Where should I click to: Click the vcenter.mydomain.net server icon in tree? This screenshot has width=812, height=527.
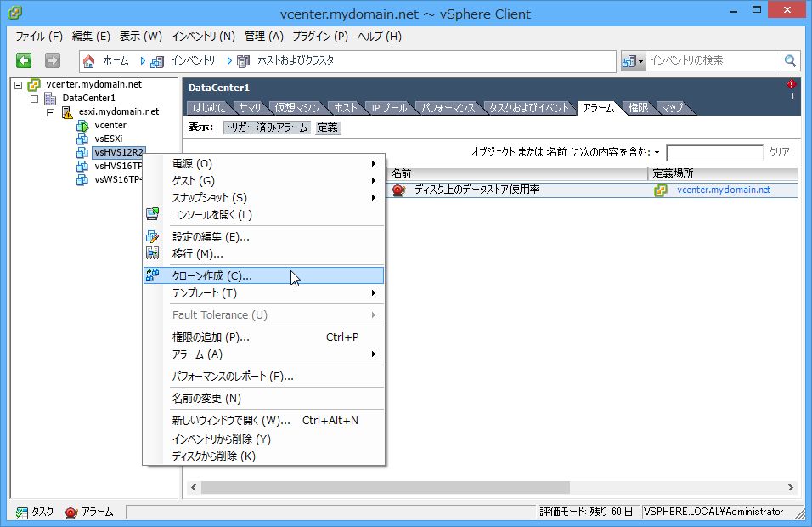[34, 84]
